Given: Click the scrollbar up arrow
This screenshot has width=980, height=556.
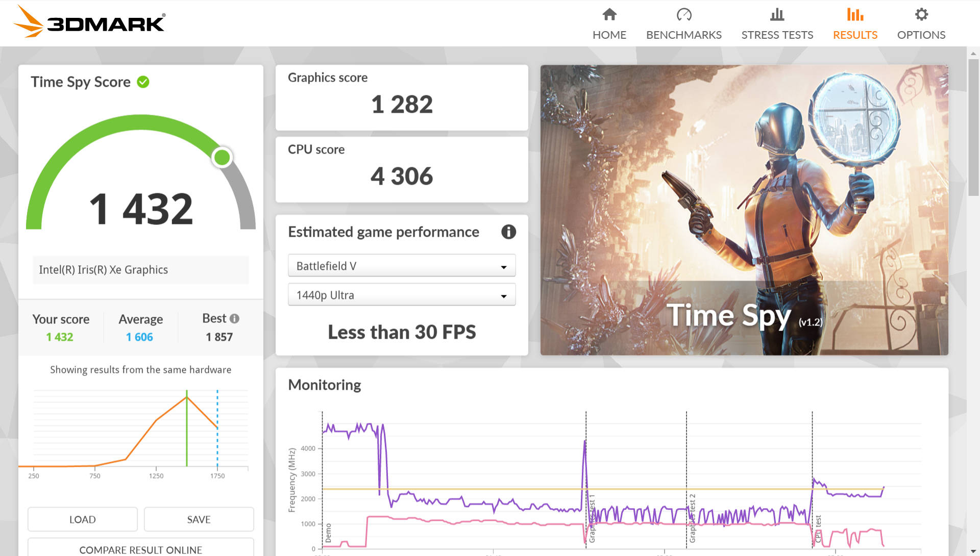Looking at the screenshot, I should [973, 53].
